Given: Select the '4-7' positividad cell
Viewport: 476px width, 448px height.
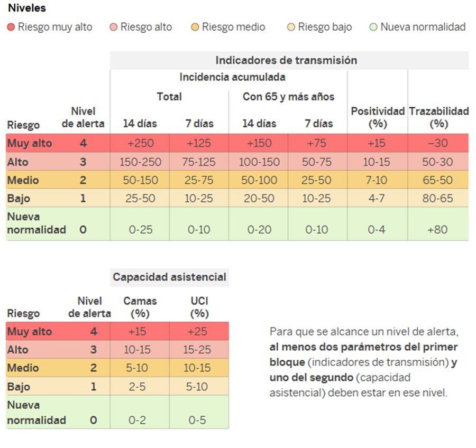Looking at the screenshot, I should (x=377, y=199).
